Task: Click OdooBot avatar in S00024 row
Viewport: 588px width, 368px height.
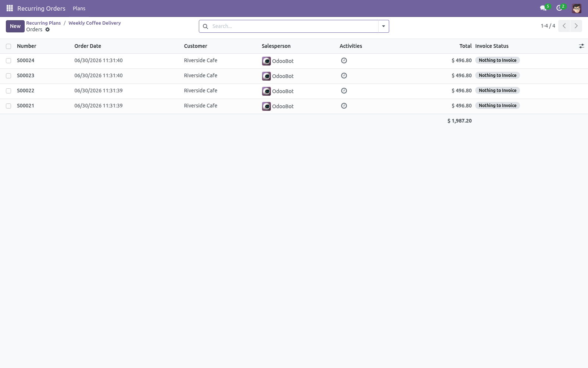Action: tap(266, 61)
